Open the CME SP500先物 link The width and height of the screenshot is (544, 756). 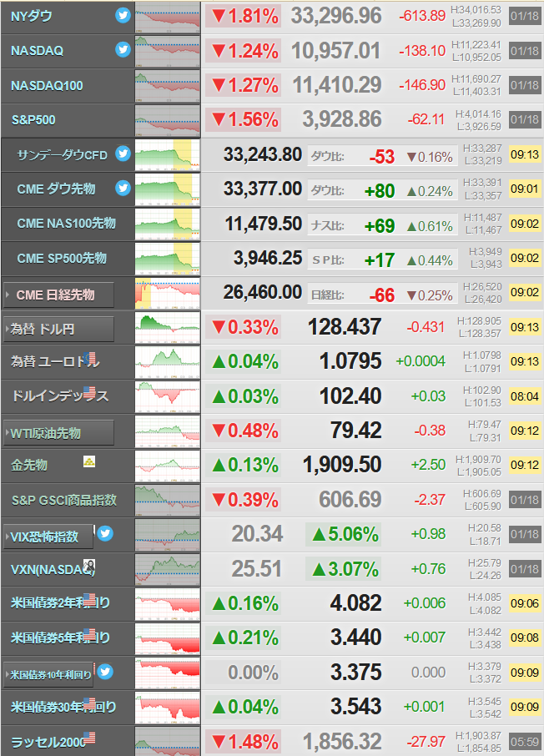(62, 258)
